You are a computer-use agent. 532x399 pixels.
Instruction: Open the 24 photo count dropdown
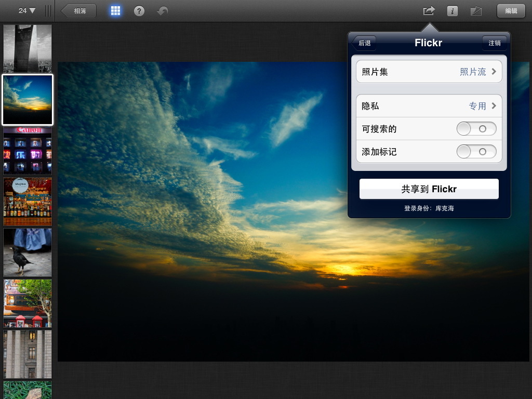coord(24,9)
